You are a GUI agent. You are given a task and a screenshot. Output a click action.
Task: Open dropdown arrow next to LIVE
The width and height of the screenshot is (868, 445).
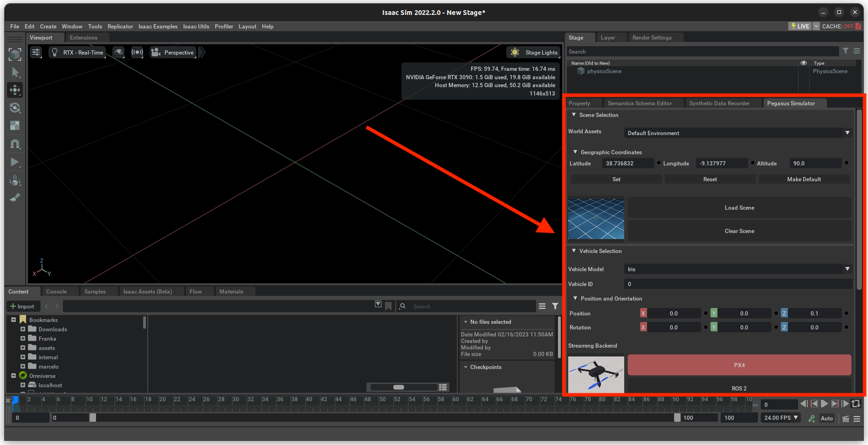point(816,26)
